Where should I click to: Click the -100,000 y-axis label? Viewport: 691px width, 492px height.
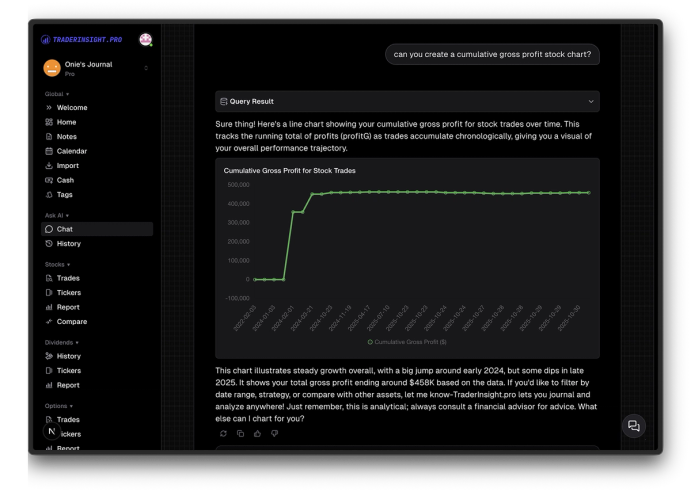coord(238,298)
